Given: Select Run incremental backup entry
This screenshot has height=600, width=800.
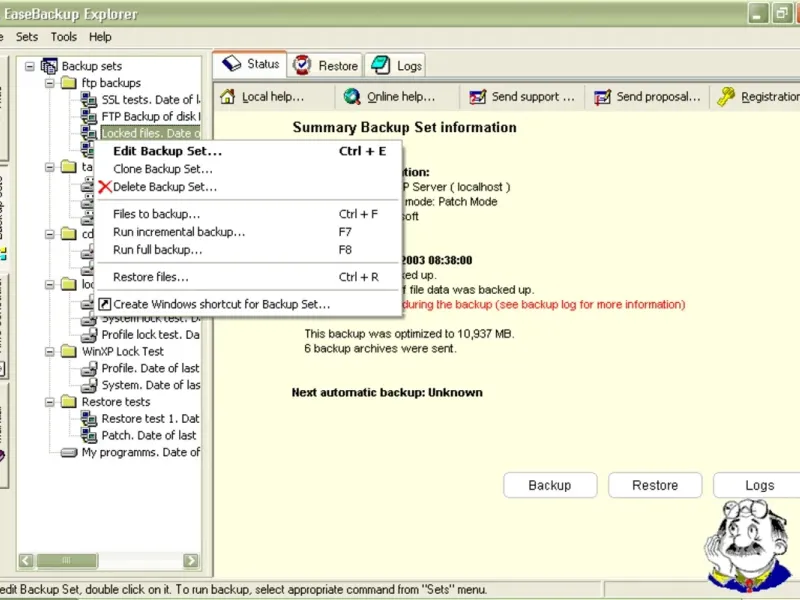Looking at the screenshot, I should pyautogui.click(x=249, y=232).
